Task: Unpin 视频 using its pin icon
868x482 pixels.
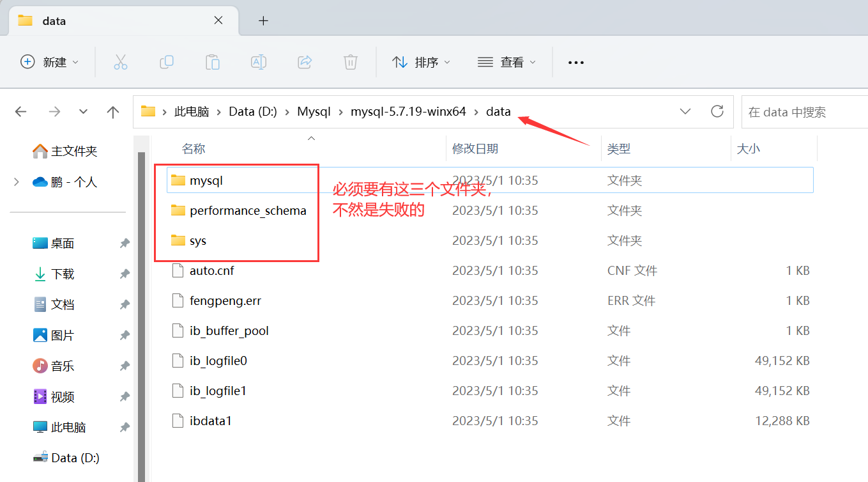Action: coord(125,397)
